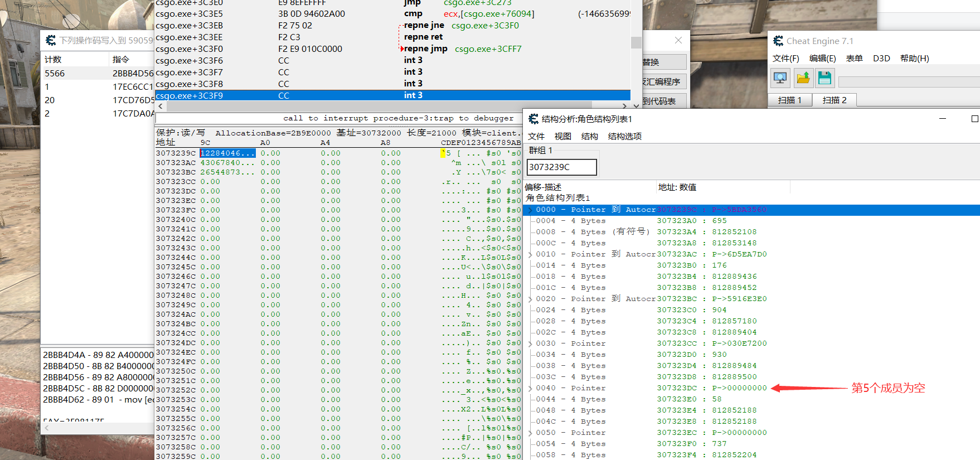The height and width of the screenshot is (460, 980).
Task: Click the disassembler right scroll arrow
Action: pyautogui.click(x=624, y=106)
